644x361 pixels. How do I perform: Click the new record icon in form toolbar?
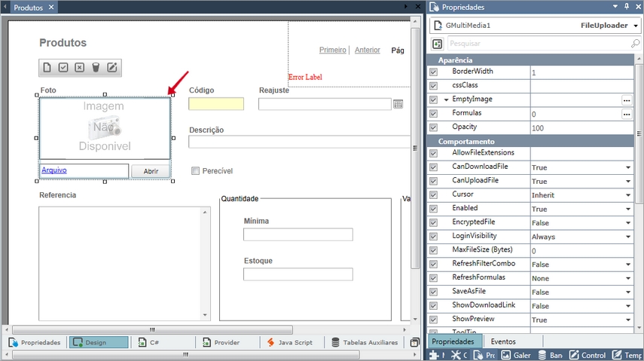click(47, 68)
